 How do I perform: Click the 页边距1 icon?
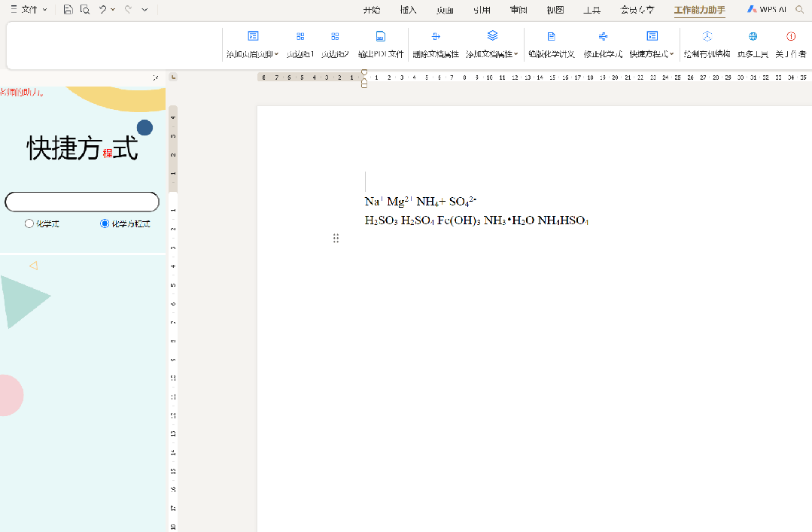tap(300, 36)
